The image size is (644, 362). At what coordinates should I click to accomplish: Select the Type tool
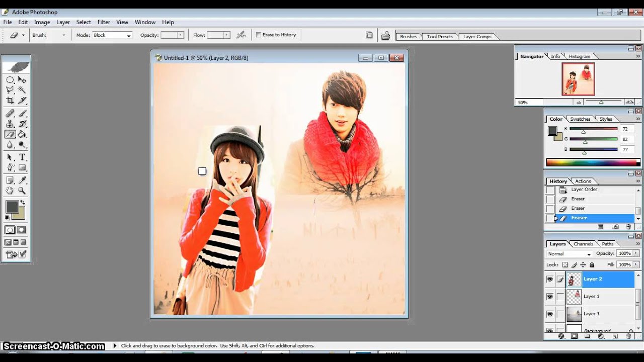point(22,158)
